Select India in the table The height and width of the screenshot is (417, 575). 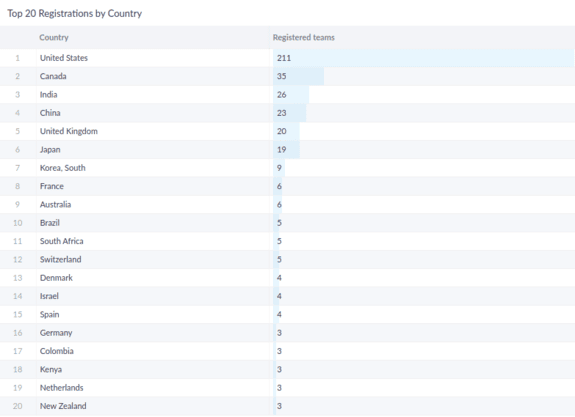pyautogui.click(x=48, y=95)
